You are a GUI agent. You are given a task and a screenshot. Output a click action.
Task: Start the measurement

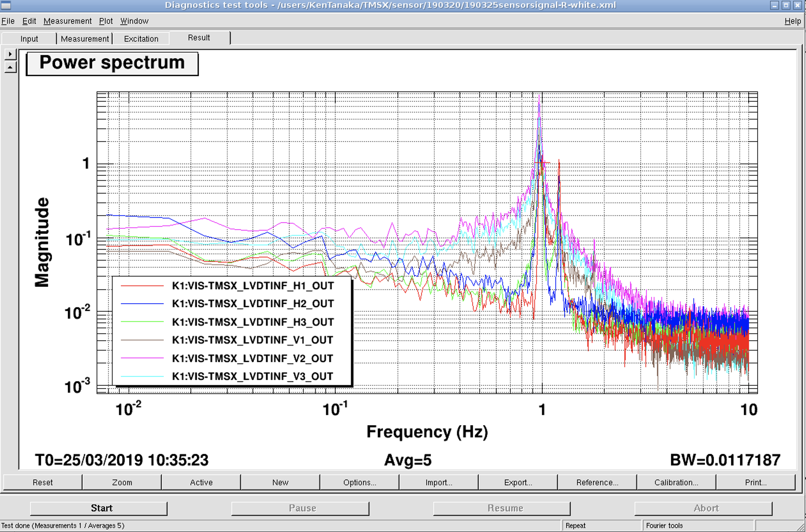[99, 508]
